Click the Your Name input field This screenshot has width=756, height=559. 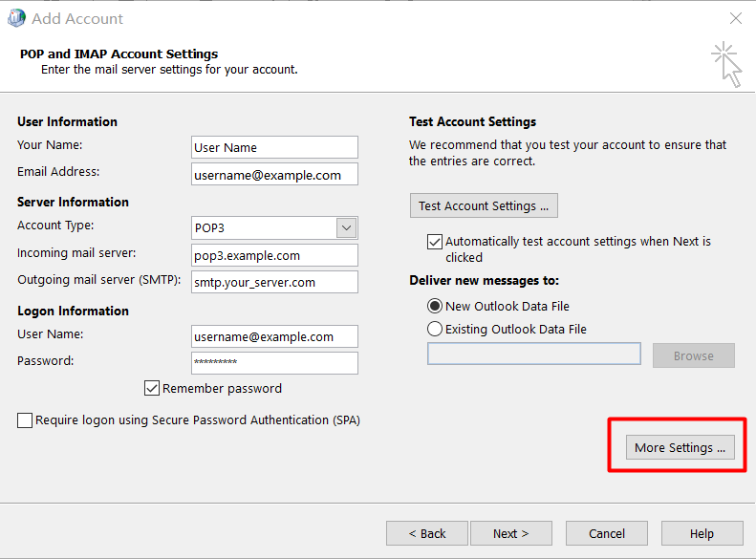[x=274, y=147]
